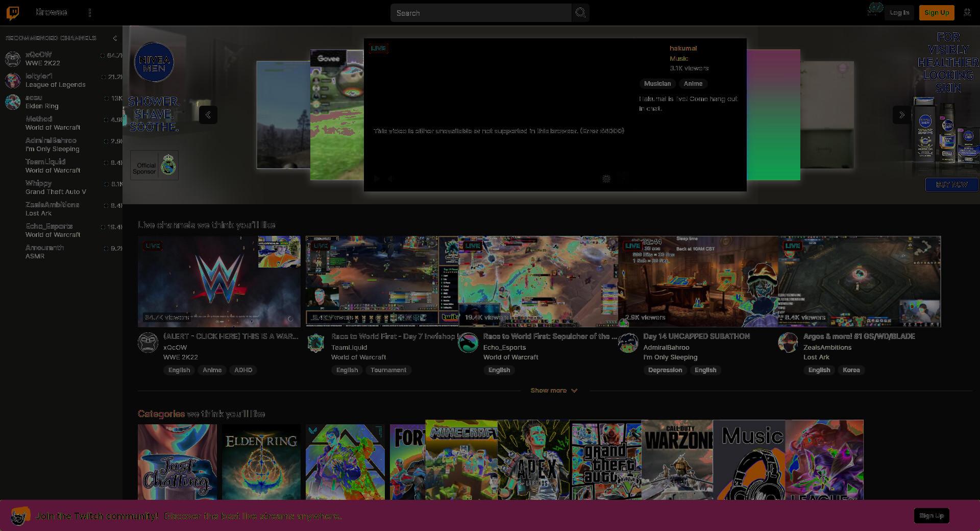Open sodu Elden Ring sidebar channel

pyautogui.click(x=61, y=102)
